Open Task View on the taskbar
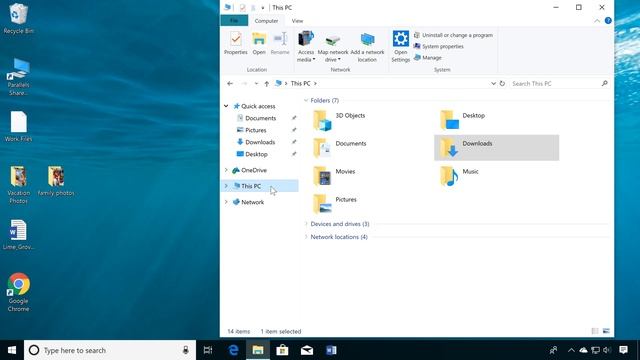Image resolution: width=640 pixels, height=360 pixels. tap(208, 350)
